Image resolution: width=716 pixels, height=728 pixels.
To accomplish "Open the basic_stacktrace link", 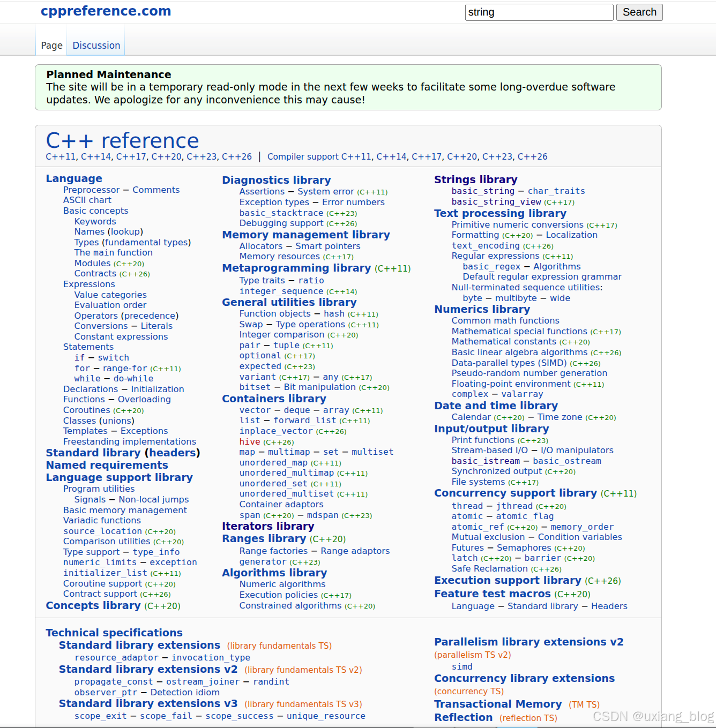I will tap(281, 213).
